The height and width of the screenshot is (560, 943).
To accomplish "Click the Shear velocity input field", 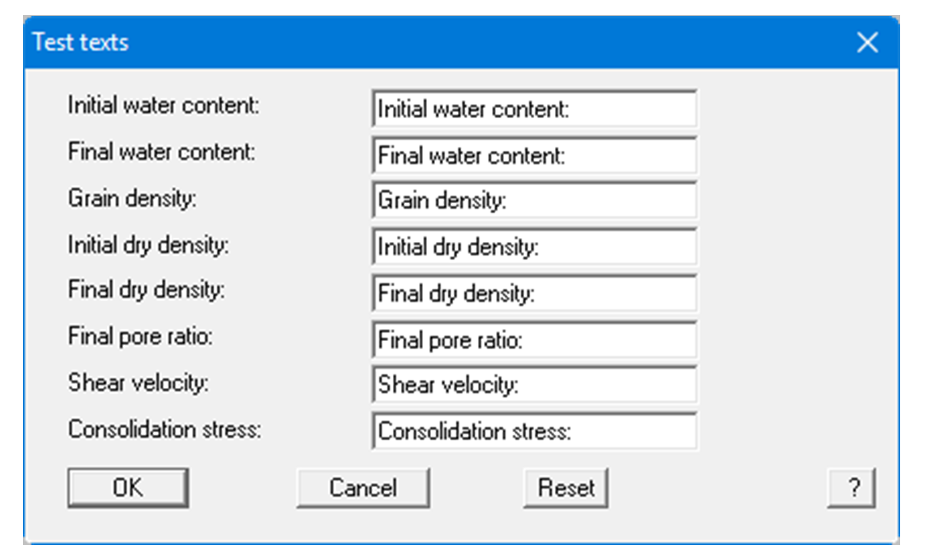I will [536, 385].
